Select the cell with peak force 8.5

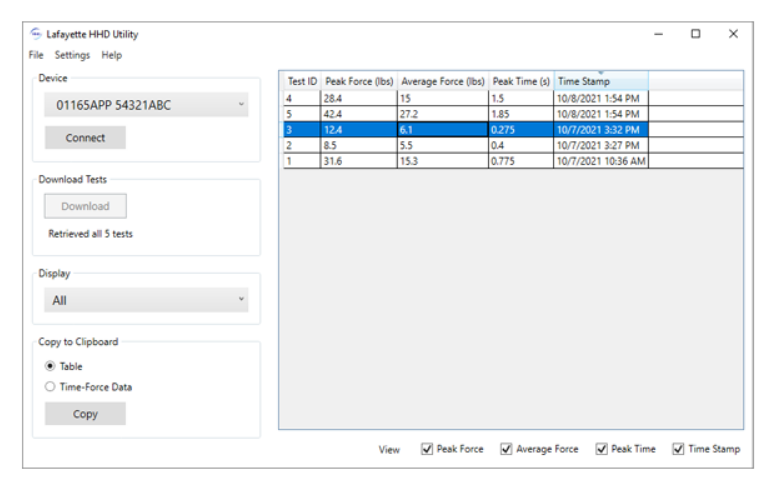pos(359,146)
